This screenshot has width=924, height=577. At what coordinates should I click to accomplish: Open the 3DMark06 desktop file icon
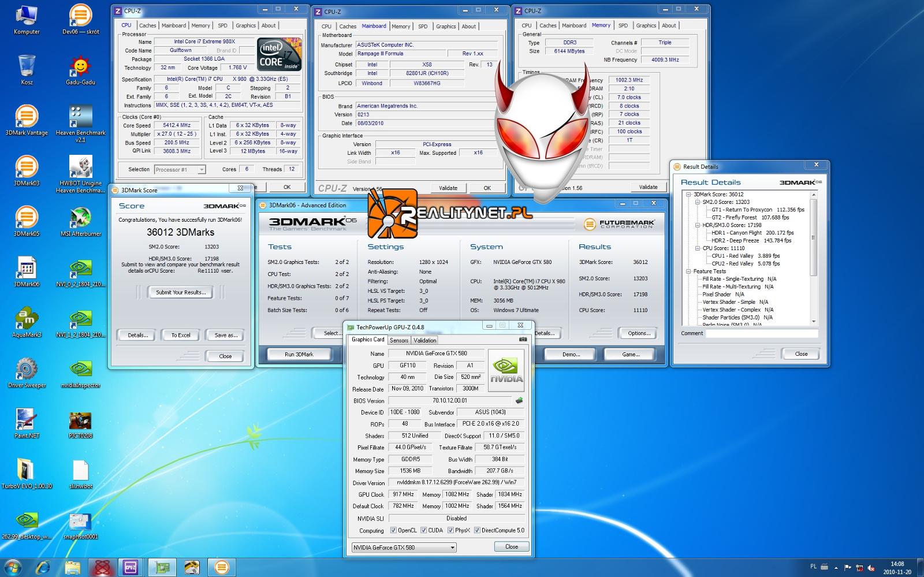pos(27,271)
